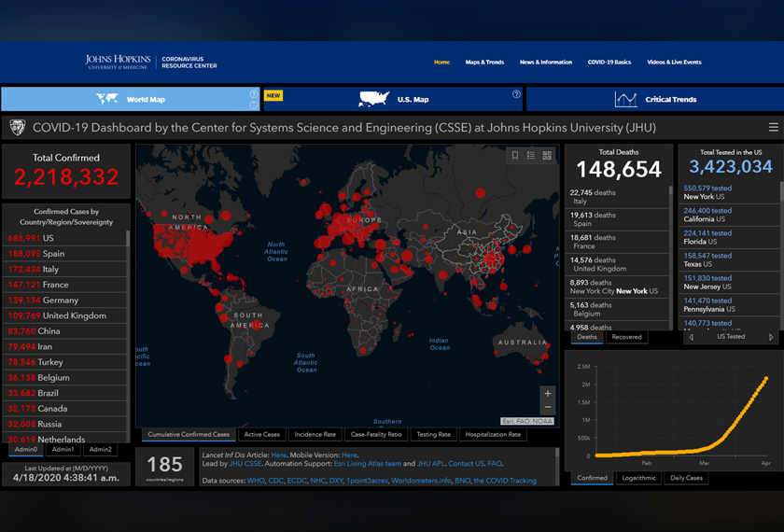Select the Active Cases map tab
The width and height of the screenshot is (784, 532).
point(261,435)
